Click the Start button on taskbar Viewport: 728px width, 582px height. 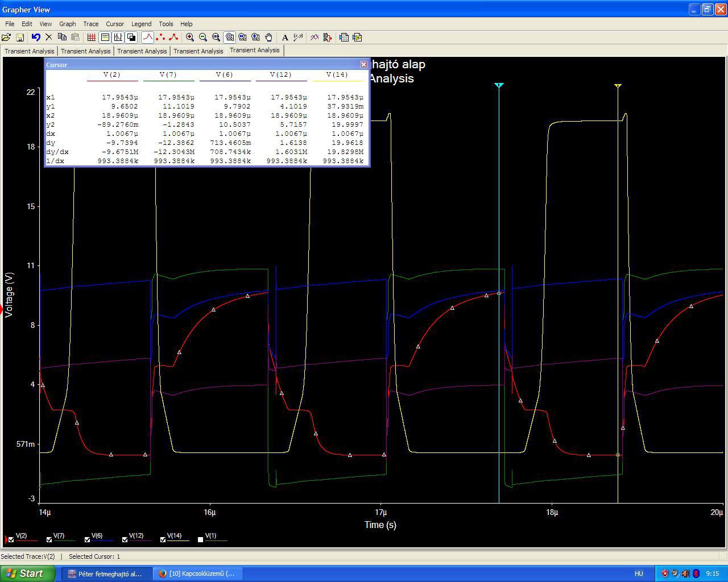tap(28, 573)
